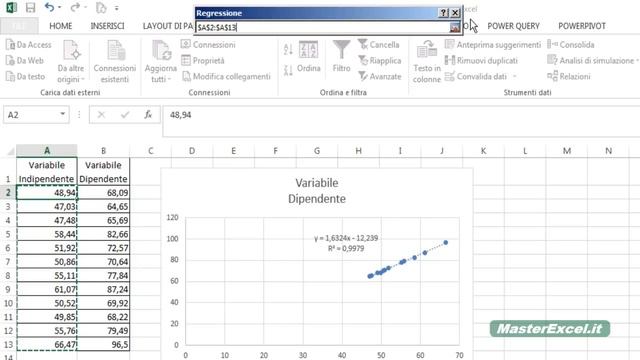The height and width of the screenshot is (360, 640).
Task: Click Proprietà connection button
Action: (x=203, y=60)
